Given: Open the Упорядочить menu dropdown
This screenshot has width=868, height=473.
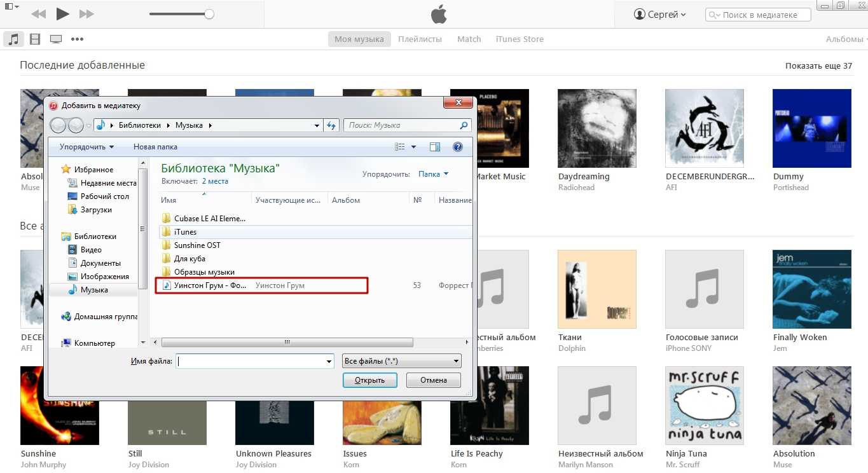Looking at the screenshot, I should pos(86,147).
